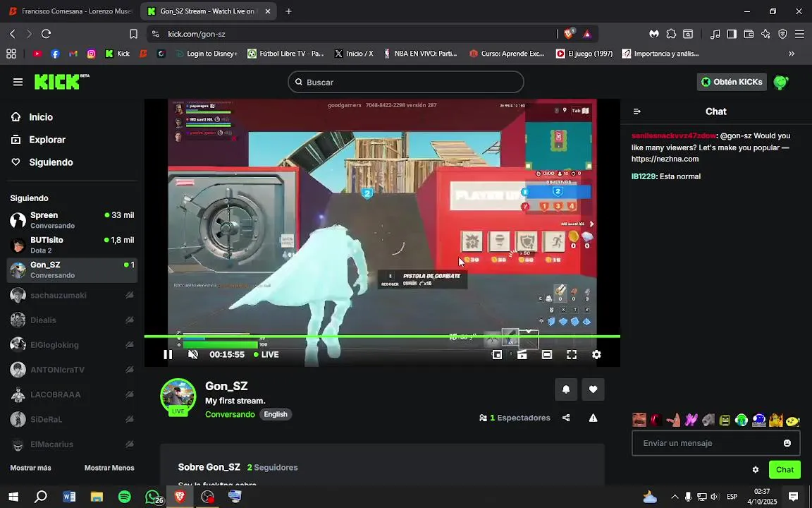The height and width of the screenshot is (508, 812).
Task: Open ElGlogloking offline channel
Action: pos(72,345)
